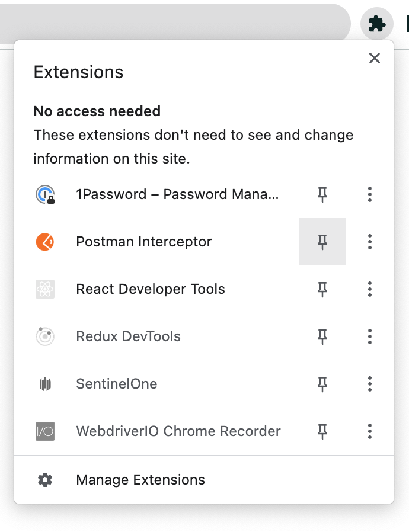Click the Redux DevTools extension name

tap(127, 336)
